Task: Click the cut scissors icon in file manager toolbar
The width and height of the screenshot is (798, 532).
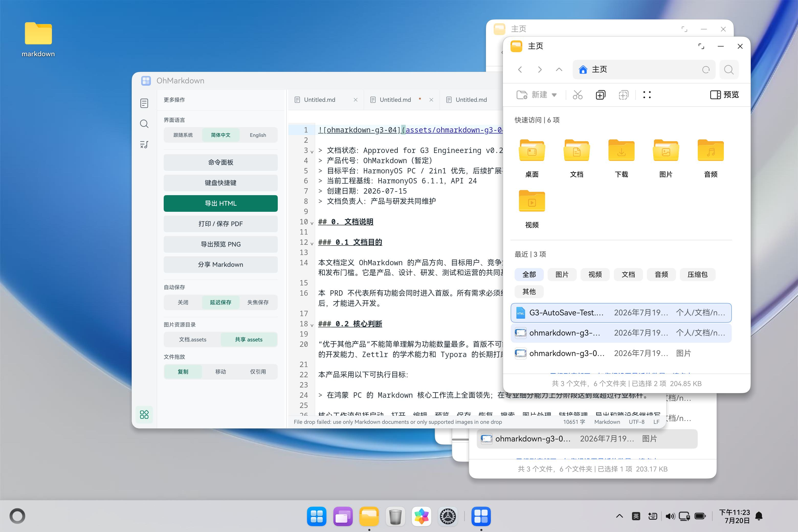Action: [578, 95]
